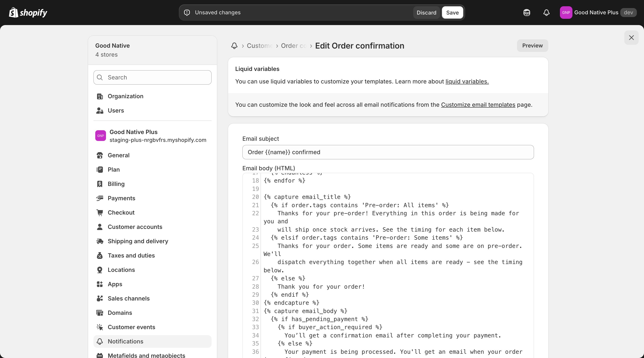Click line '{% if has_pending_payment %}'

(319, 319)
